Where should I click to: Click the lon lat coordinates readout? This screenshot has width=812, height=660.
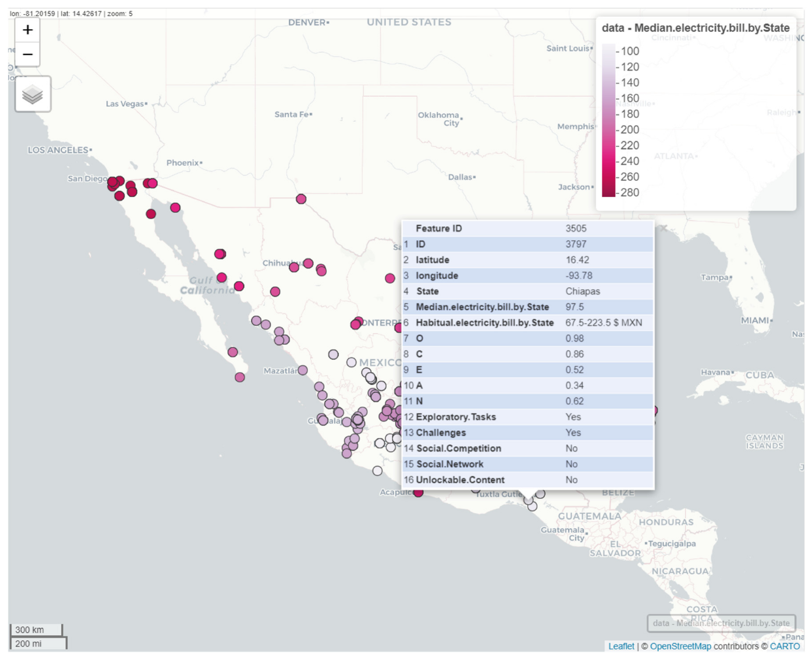click(71, 14)
